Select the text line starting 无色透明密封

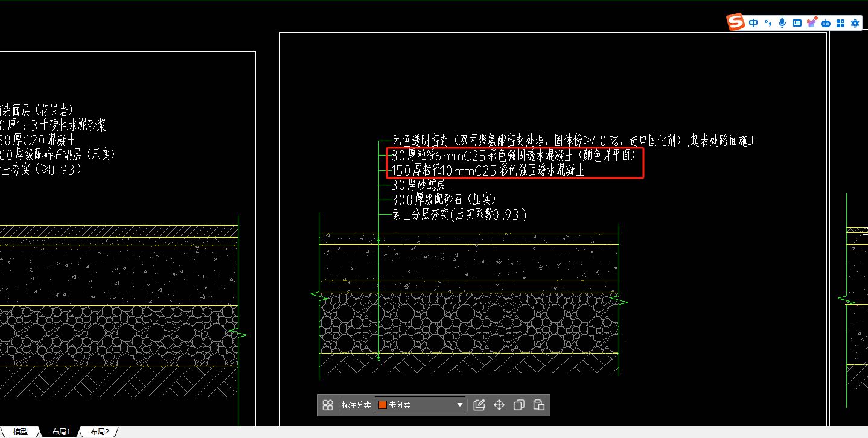point(574,141)
